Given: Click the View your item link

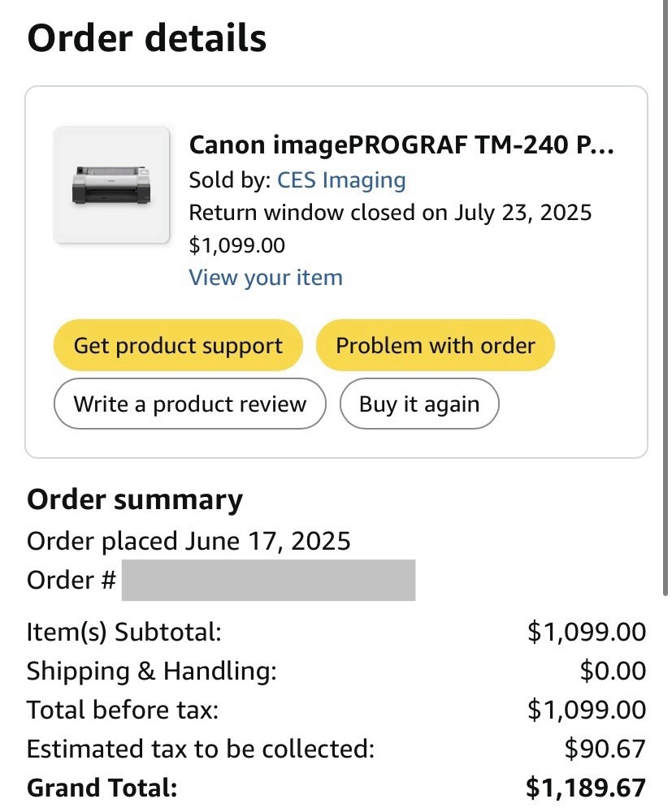Looking at the screenshot, I should point(266,278).
